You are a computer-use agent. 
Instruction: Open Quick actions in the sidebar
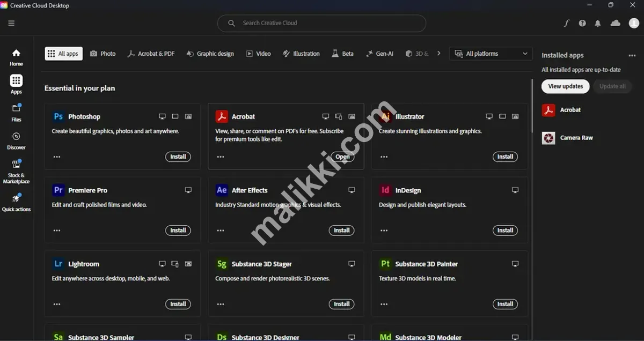(16, 203)
